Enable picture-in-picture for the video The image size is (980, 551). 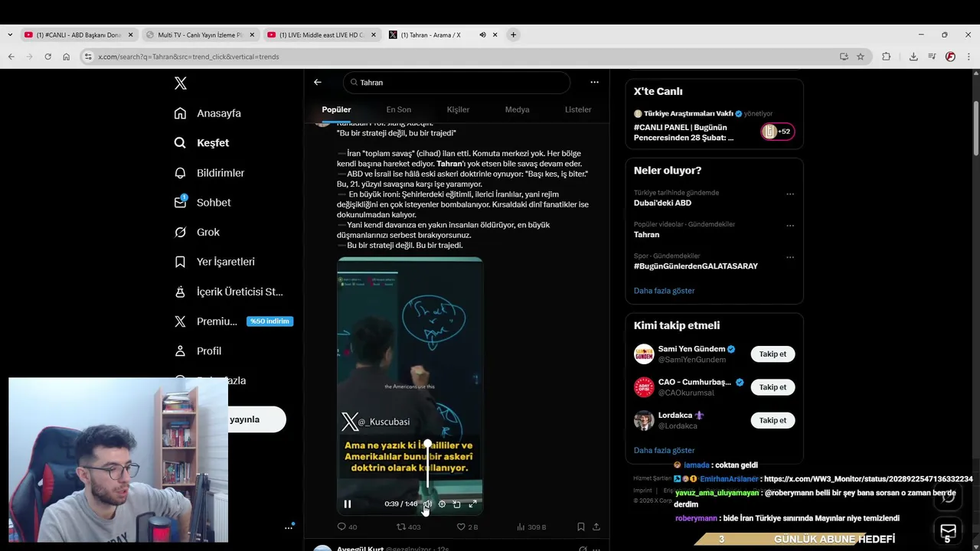click(457, 504)
